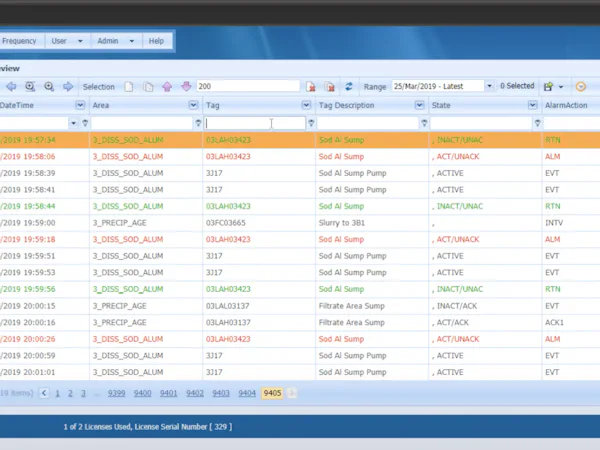Viewport: 600px width, 450px height.
Task: Open the Frequency menu
Action: 19,41
